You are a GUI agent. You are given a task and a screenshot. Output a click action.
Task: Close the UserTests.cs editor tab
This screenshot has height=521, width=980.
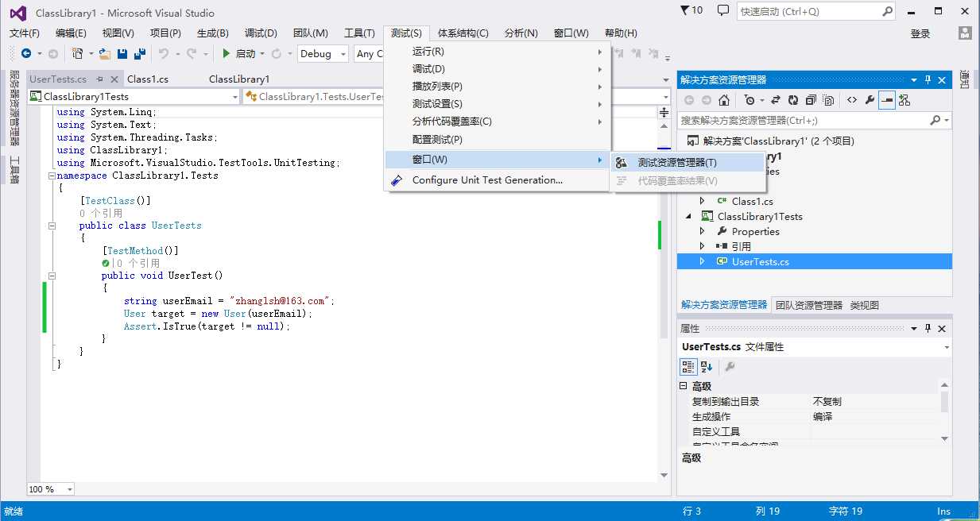pos(114,79)
